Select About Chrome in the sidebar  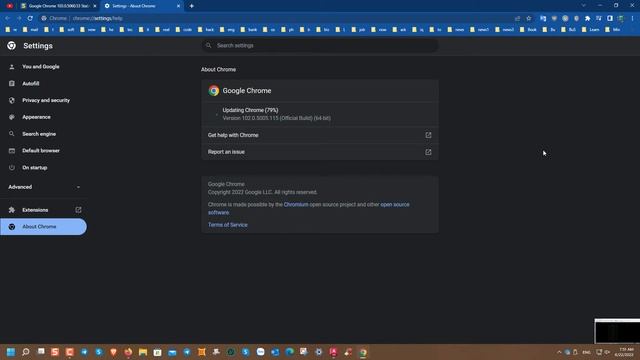pos(43,227)
